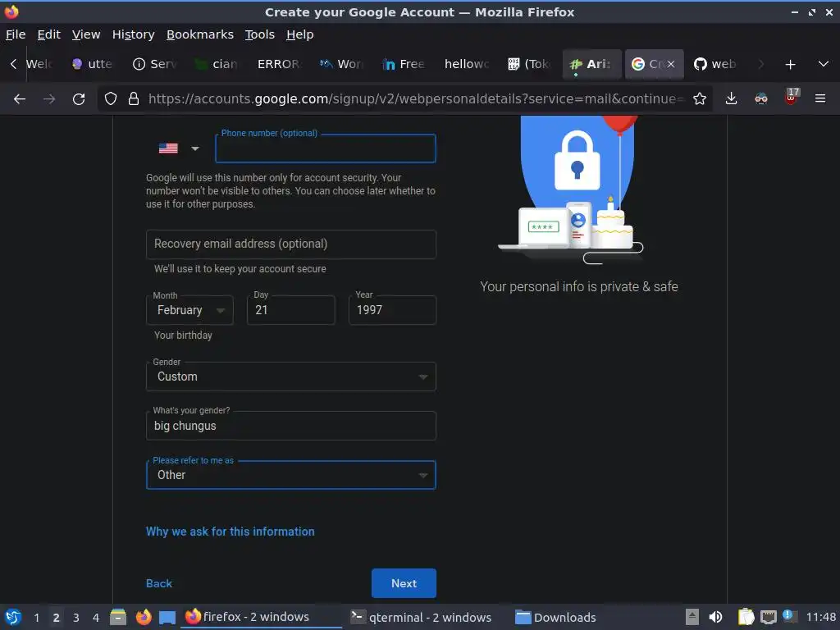Open the volume control tray icon
Image resolution: width=840 pixels, height=630 pixels.
coord(715,617)
